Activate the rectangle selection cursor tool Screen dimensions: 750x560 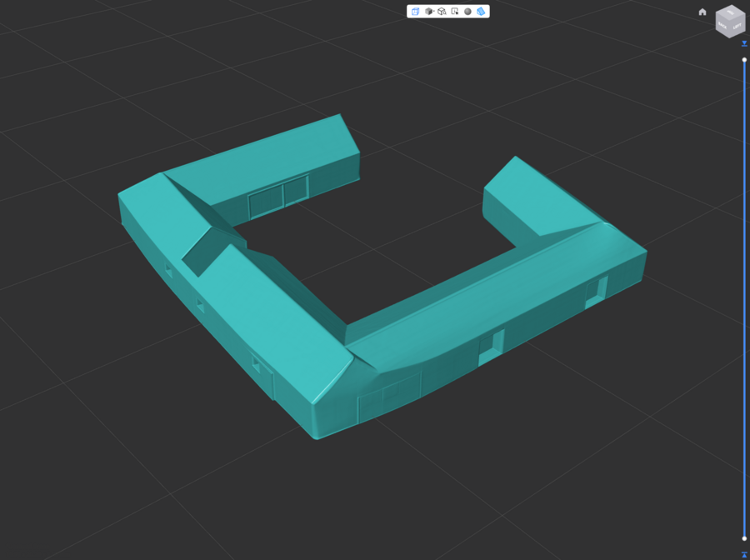click(x=455, y=12)
